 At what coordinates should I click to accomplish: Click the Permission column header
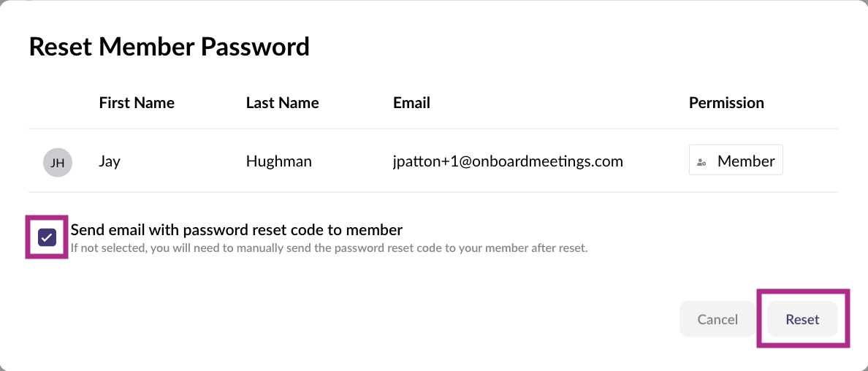tap(726, 103)
